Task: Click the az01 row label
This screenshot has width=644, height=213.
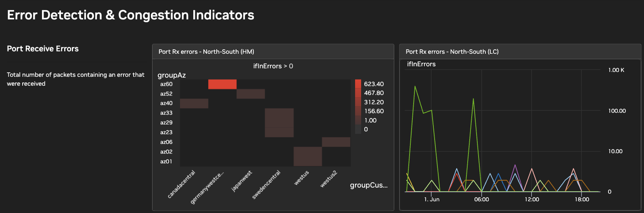Action: [166, 162]
